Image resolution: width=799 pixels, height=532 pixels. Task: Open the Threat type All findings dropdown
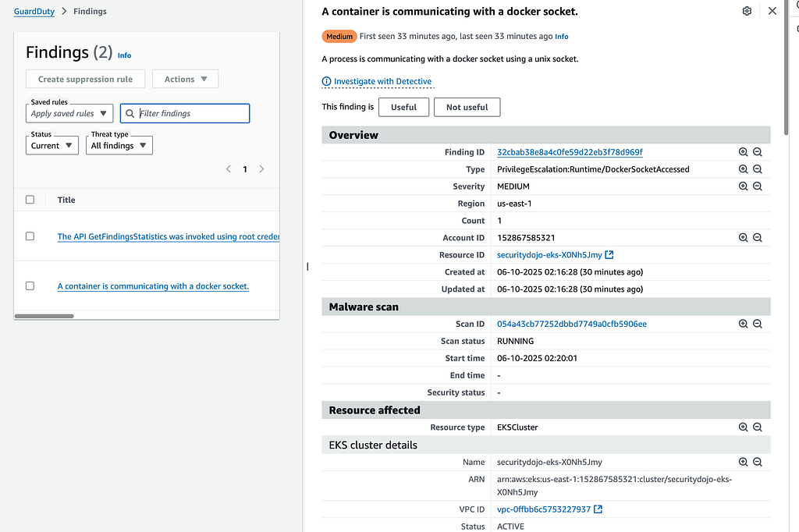[119, 145]
